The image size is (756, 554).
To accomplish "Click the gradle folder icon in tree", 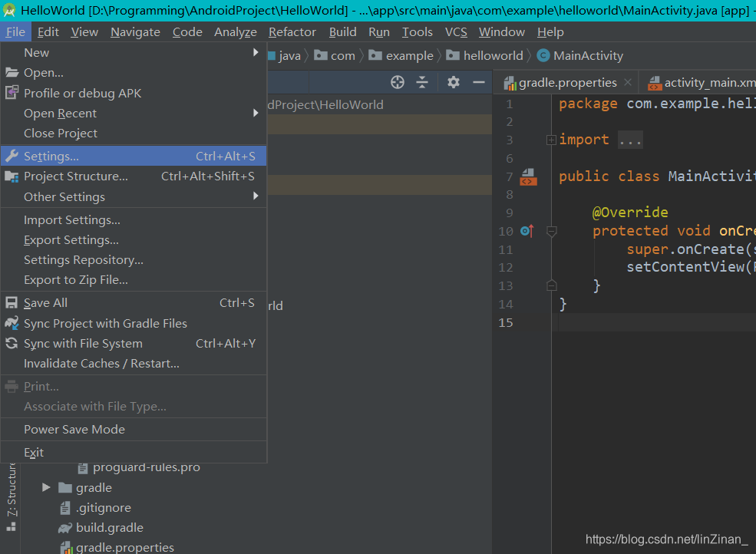I will (x=65, y=487).
